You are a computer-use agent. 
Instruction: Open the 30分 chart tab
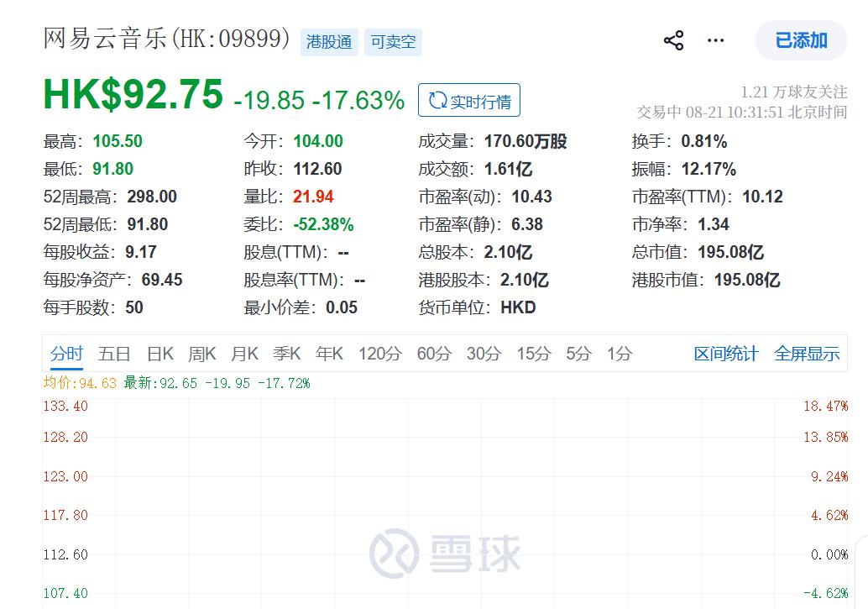pos(484,354)
